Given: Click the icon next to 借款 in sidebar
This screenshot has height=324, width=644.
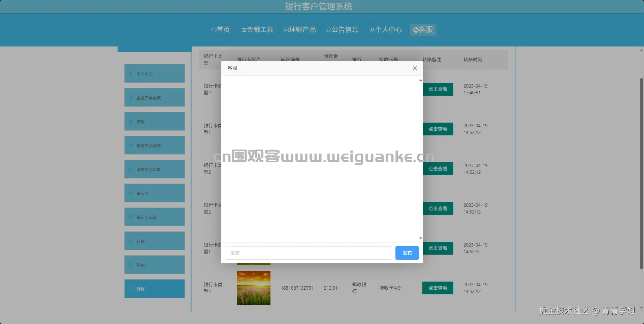Looking at the screenshot, I should pyautogui.click(x=131, y=121).
